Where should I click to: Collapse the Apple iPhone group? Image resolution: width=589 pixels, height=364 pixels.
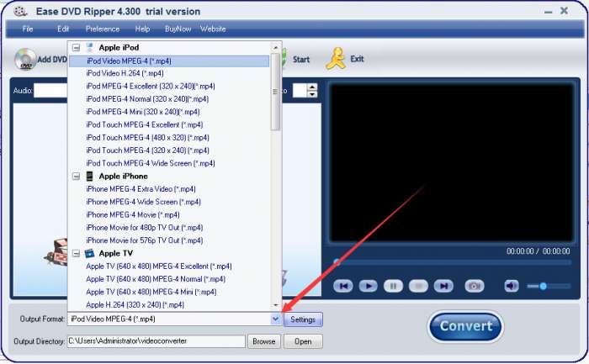click(77, 176)
